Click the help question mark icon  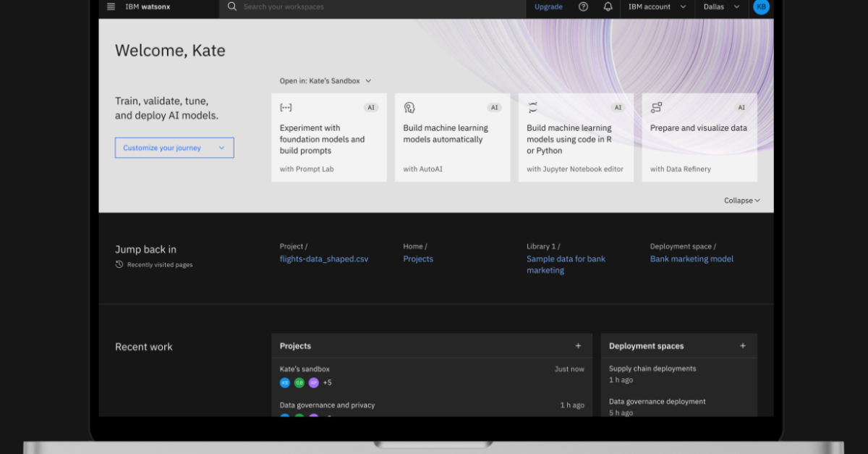pyautogui.click(x=583, y=7)
